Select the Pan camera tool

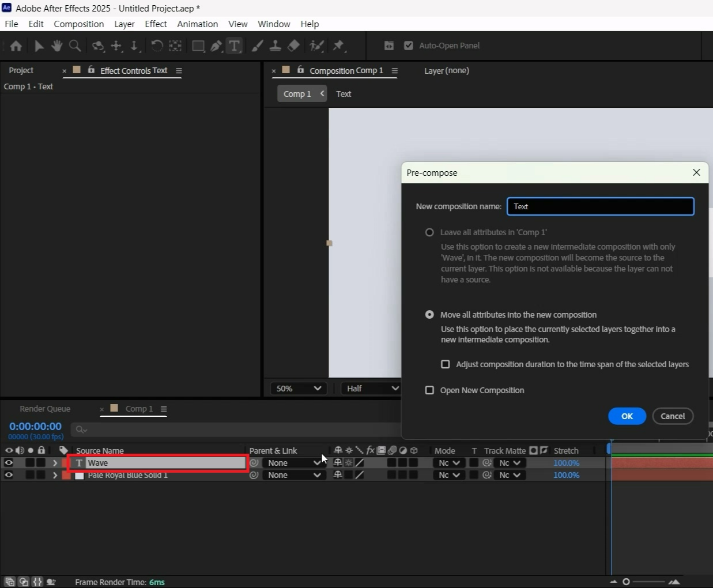point(116,46)
